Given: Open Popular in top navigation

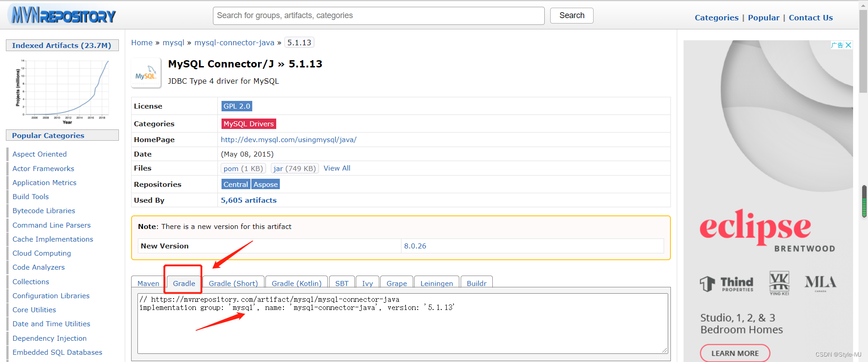Looking at the screenshot, I should pyautogui.click(x=764, y=18).
